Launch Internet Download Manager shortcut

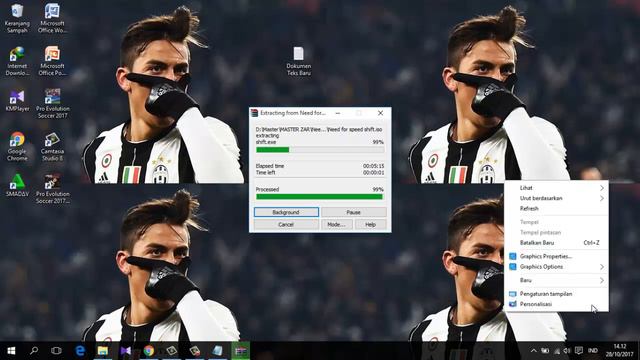click(x=17, y=61)
